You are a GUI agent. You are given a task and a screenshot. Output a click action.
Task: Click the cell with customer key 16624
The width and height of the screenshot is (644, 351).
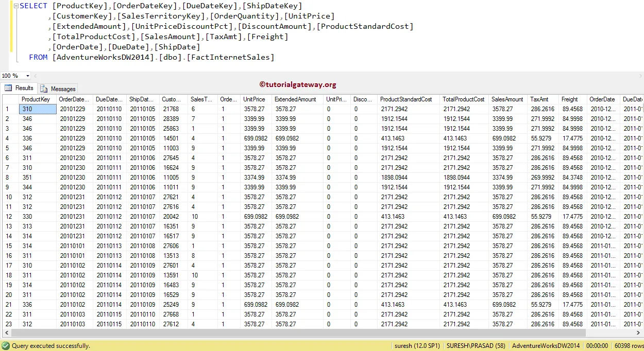(173, 168)
